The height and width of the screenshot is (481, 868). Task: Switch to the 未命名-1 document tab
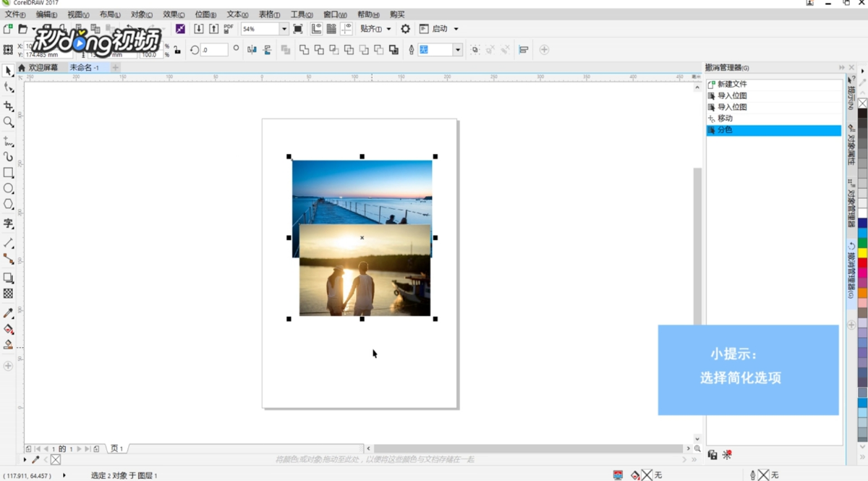click(85, 67)
